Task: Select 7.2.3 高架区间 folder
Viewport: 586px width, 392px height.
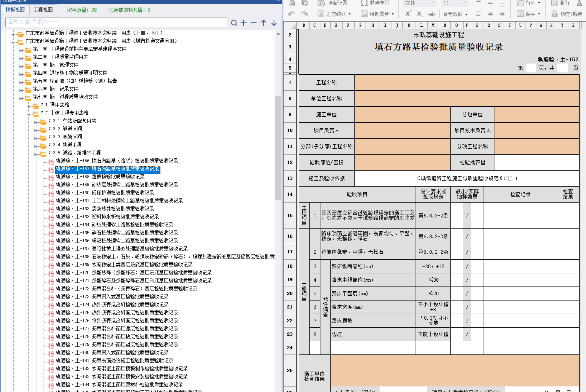Action: coord(65,137)
